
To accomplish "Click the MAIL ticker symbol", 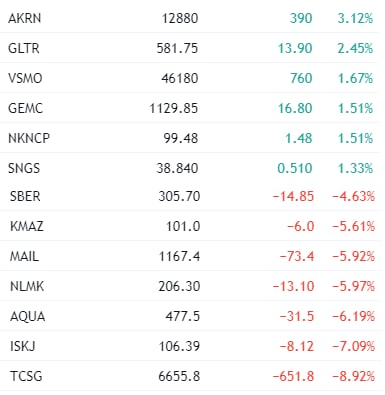I will click(24, 256).
